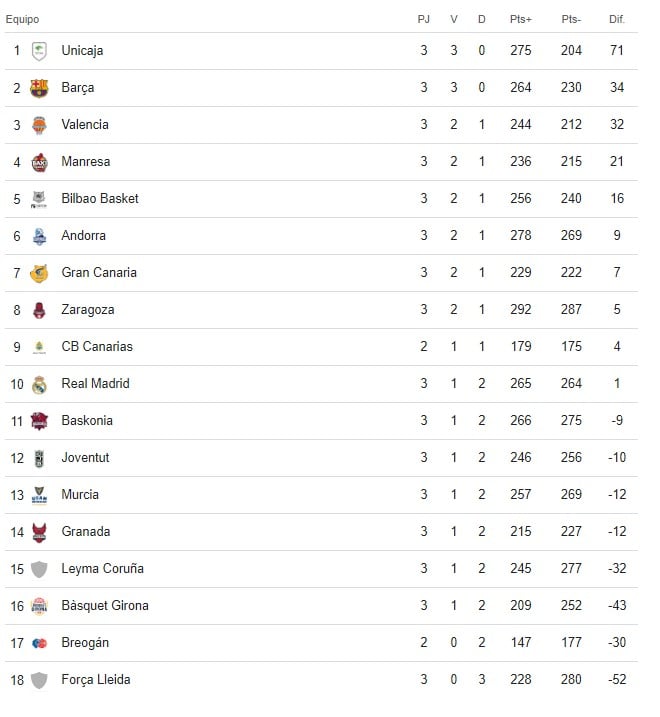Screen dimensions: 660x717
Task: Click the Barça crest icon
Action: click(x=39, y=88)
